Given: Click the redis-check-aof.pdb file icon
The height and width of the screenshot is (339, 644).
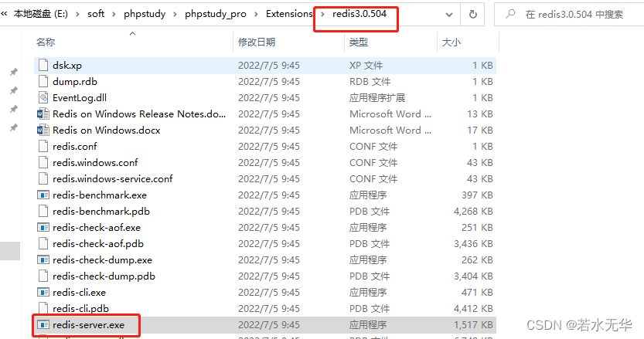Looking at the screenshot, I should pos(43,243).
